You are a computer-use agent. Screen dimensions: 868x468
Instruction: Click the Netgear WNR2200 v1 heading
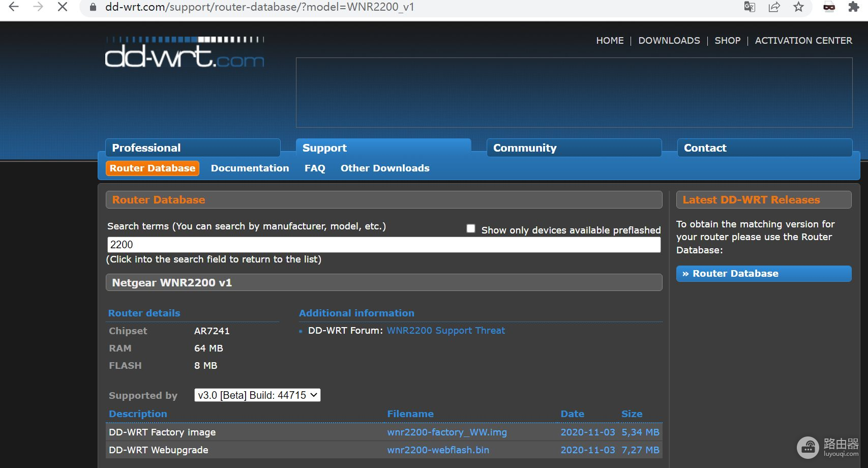click(x=384, y=283)
